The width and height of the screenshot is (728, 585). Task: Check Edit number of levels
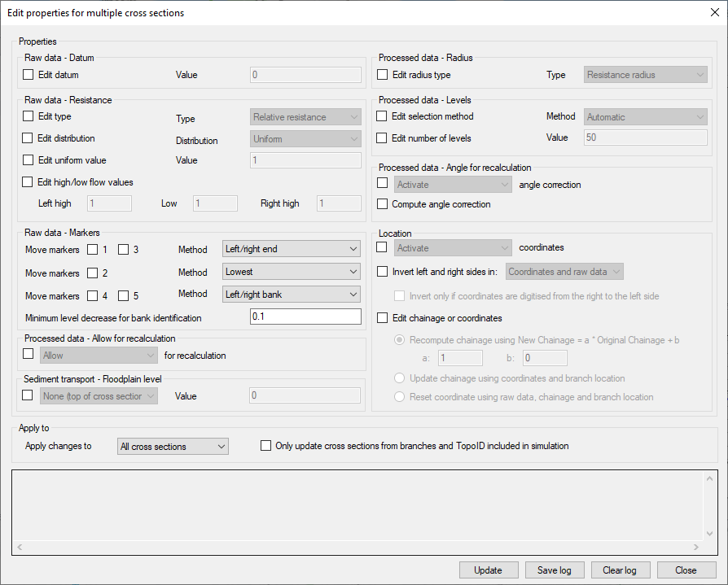(x=382, y=138)
